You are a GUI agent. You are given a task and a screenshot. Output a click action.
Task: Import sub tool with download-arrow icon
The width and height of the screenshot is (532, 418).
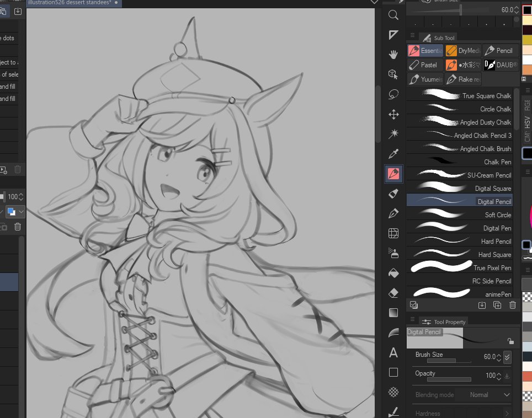pyautogui.click(x=482, y=305)
